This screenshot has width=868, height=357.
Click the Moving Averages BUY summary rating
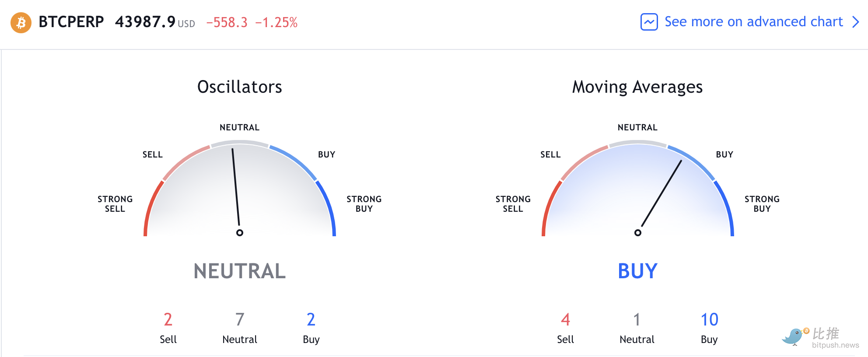tap(638, 271)
